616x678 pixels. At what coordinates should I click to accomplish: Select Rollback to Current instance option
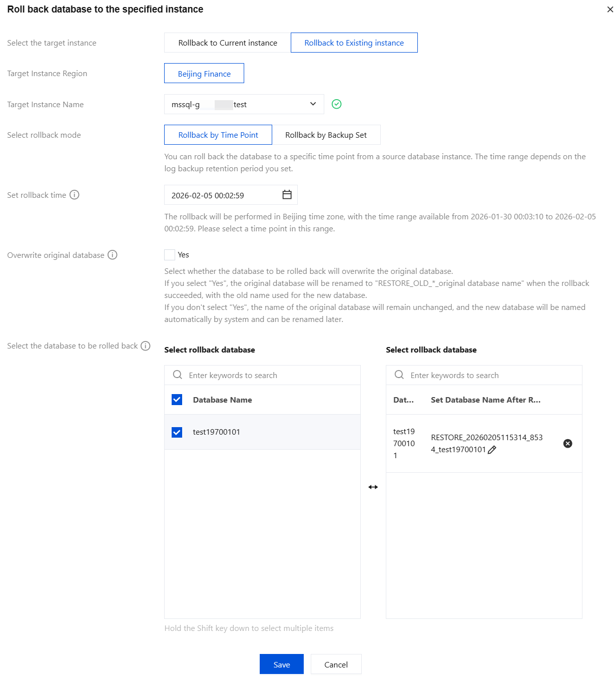coord(228,43)
